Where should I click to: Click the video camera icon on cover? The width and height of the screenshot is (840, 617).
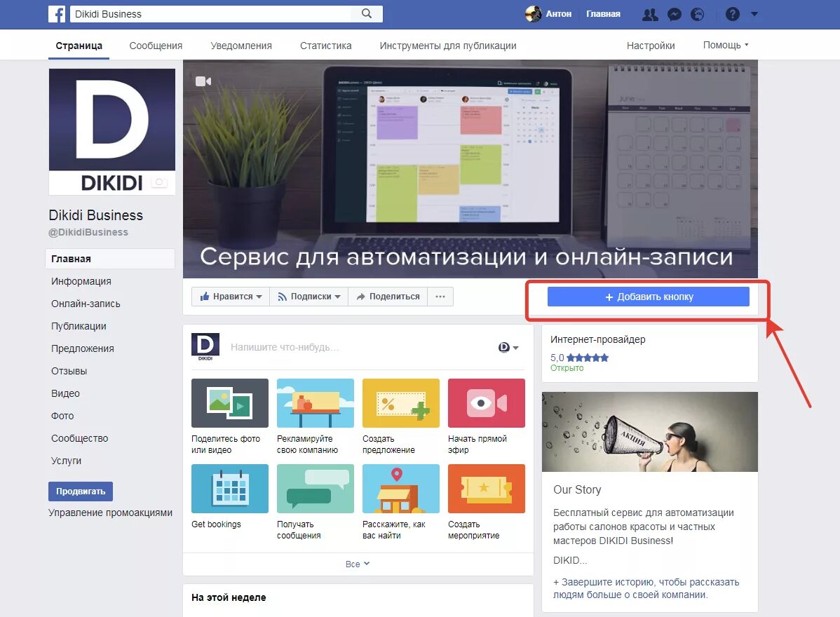tap(203, 81)
